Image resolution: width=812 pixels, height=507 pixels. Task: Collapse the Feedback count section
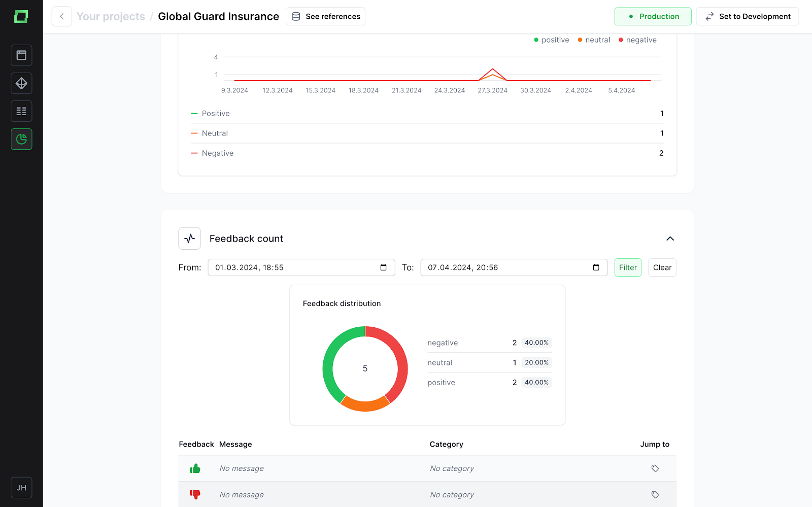coord(670,239)
